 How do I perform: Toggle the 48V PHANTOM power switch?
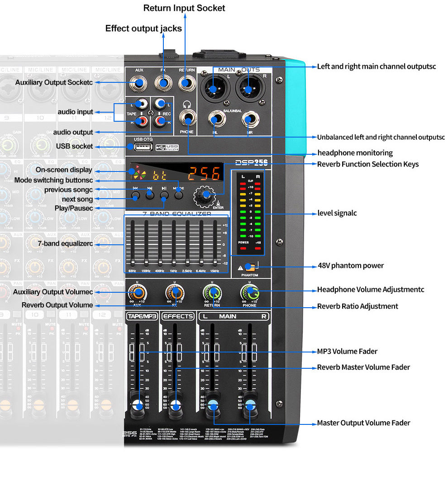point(251,267)
